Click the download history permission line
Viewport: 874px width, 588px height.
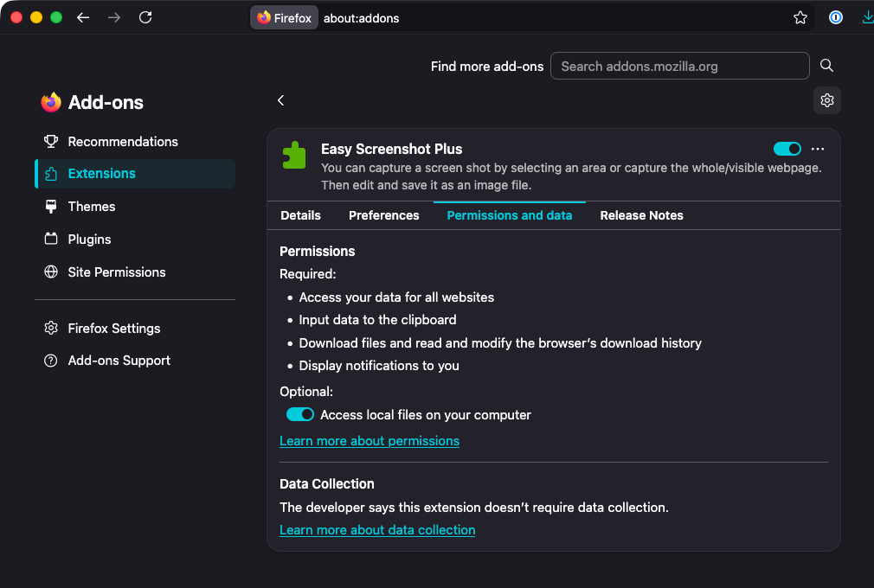click(500, 343)
